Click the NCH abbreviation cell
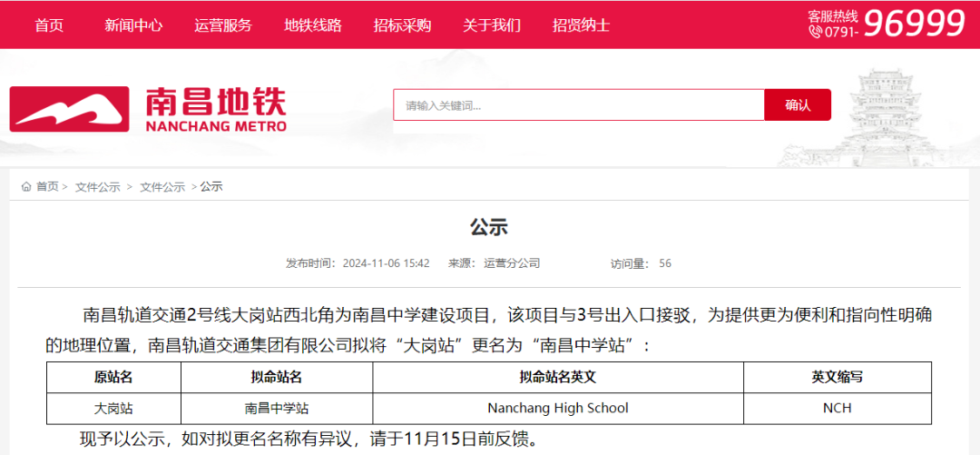 (837, 408)
